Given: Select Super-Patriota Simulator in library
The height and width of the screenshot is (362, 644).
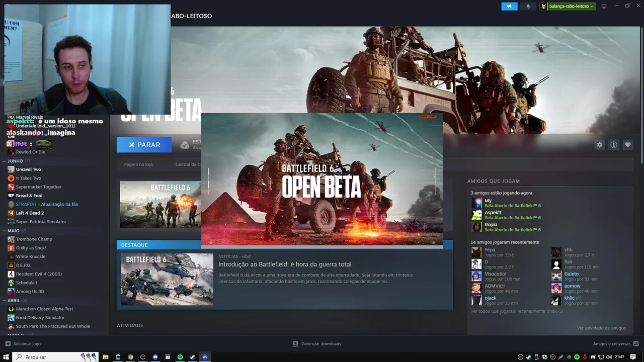Looking at the screenshot, I should point(41,222).
